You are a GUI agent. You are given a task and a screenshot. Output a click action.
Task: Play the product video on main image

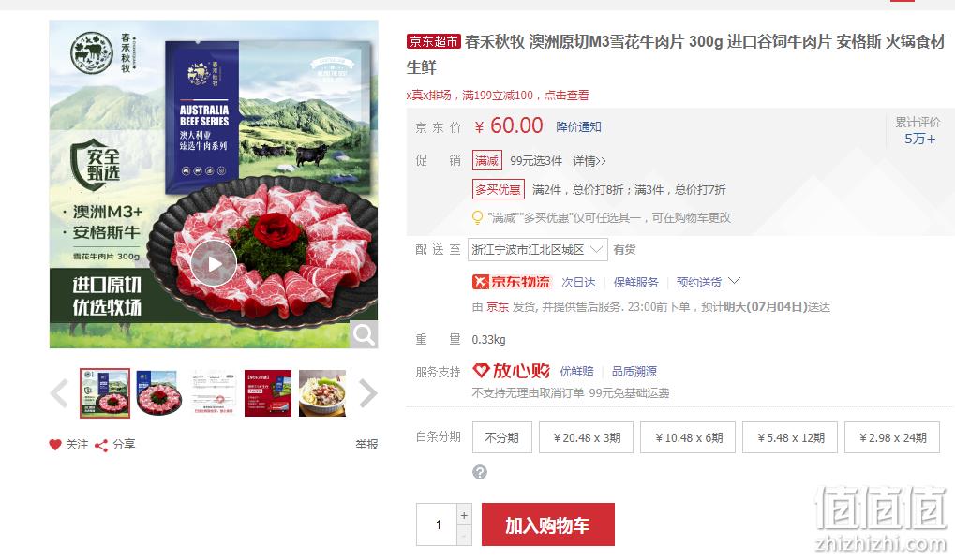pyautogui.click(x=213, y=263)
